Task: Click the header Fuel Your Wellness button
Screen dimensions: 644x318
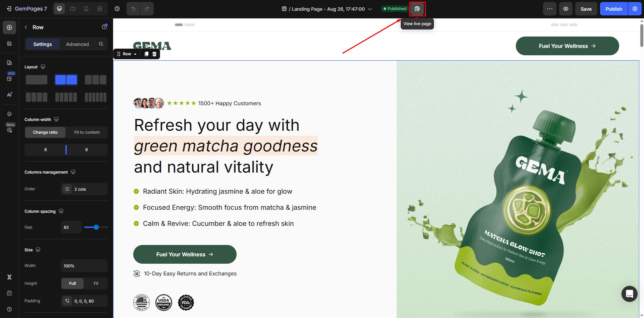Action: pos(567,46)
